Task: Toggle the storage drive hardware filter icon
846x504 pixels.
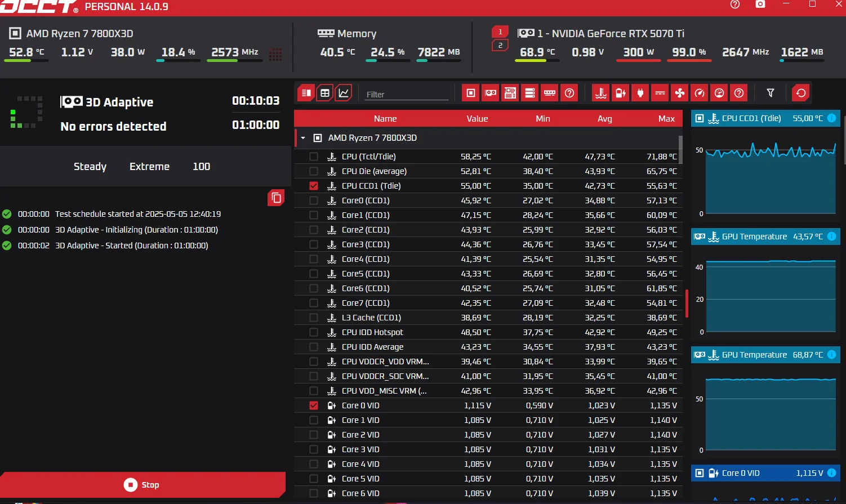Action: pos(530,93)
